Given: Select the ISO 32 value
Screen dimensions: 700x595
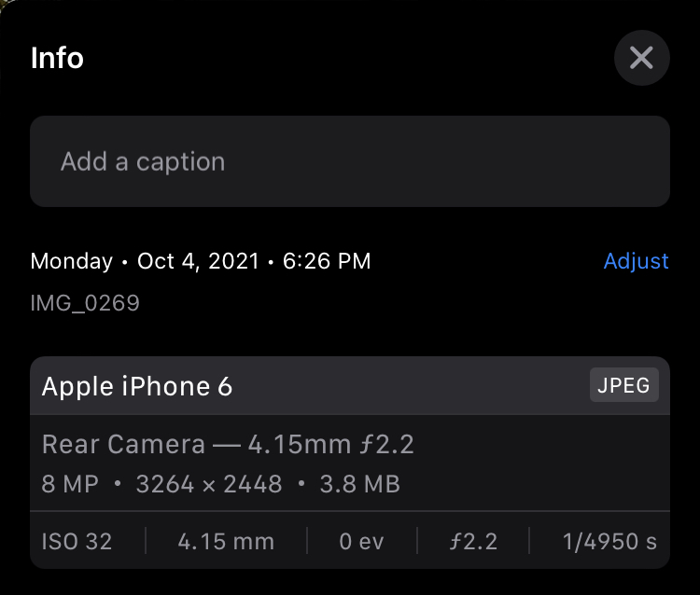Looking at the screenshot, I should (77, 542).
